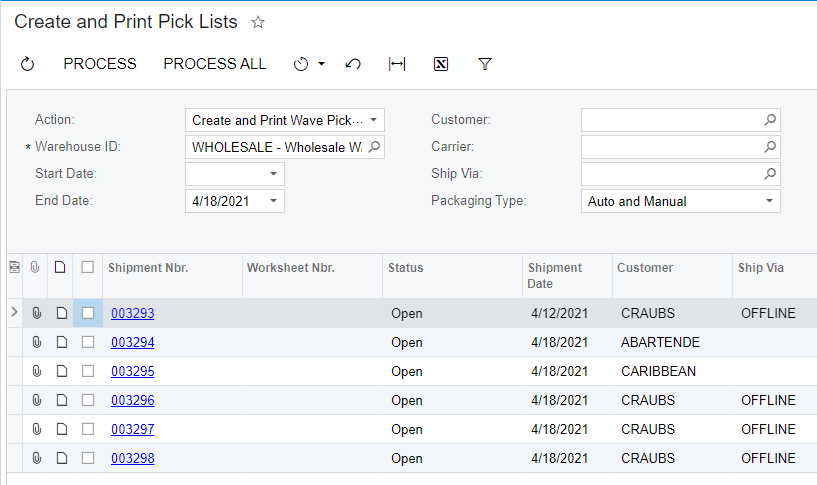Screen dimensions: 817x485
Task: Open the Packaging Type dropdown
Action: click(x=769, y=201)
